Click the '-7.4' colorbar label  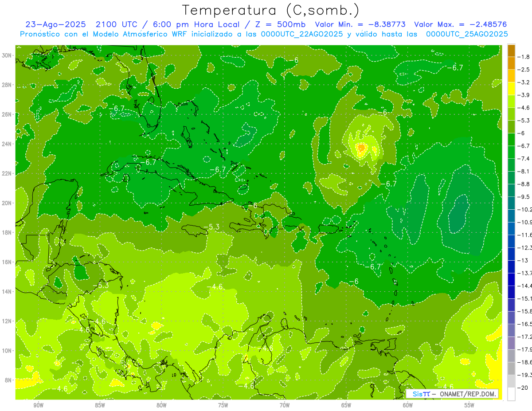point(524,158)
